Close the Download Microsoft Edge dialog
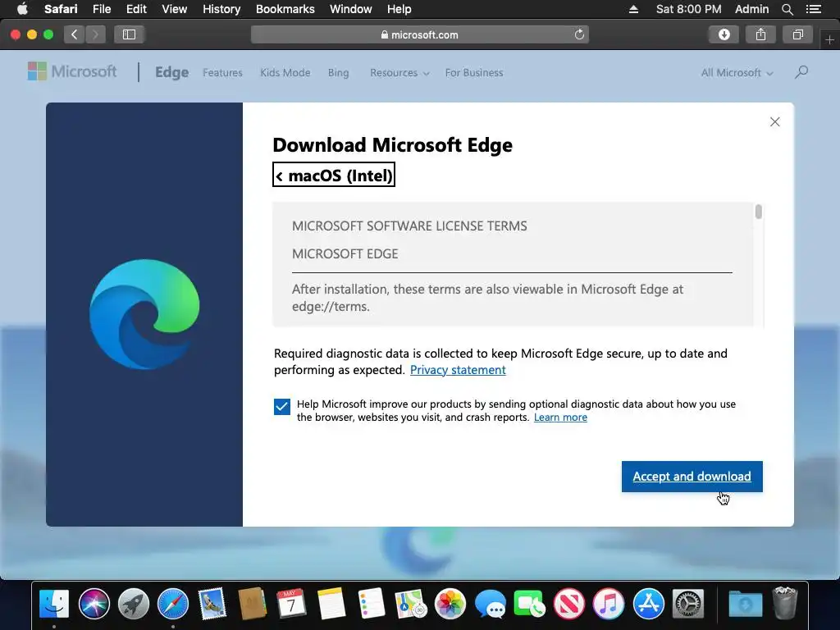 [x=774, y=121]
